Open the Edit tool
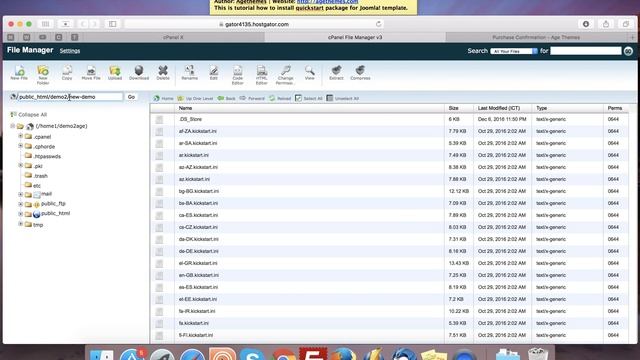 [x=213, y=73]
